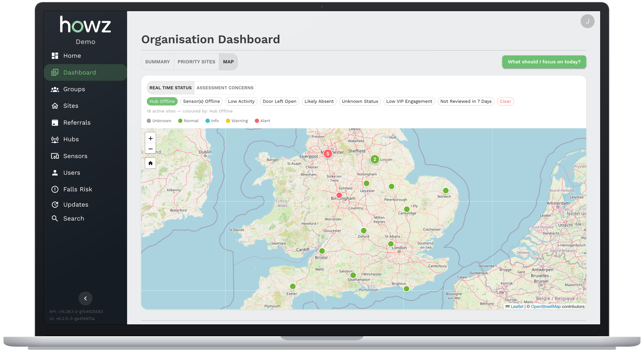This screenshot has height=355, width=644.
Task: Zoom in the map with plus button
Action: (151, 139)
